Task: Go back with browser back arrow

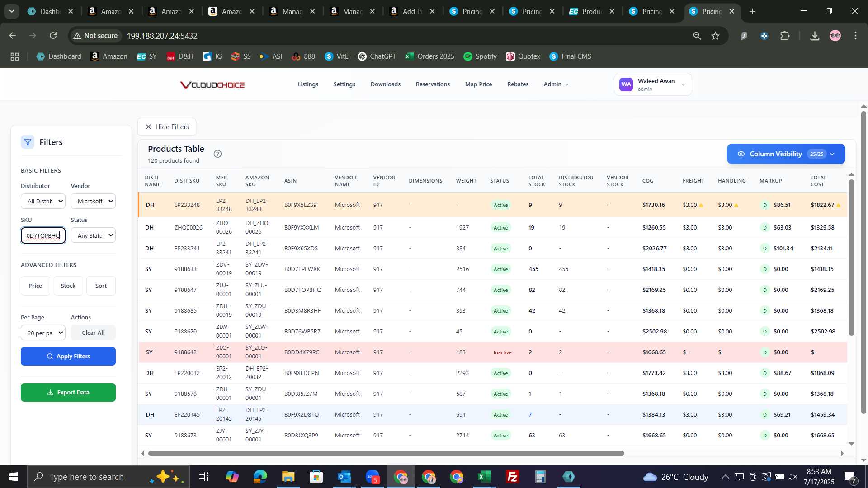Action: click(x=13, y=36)
